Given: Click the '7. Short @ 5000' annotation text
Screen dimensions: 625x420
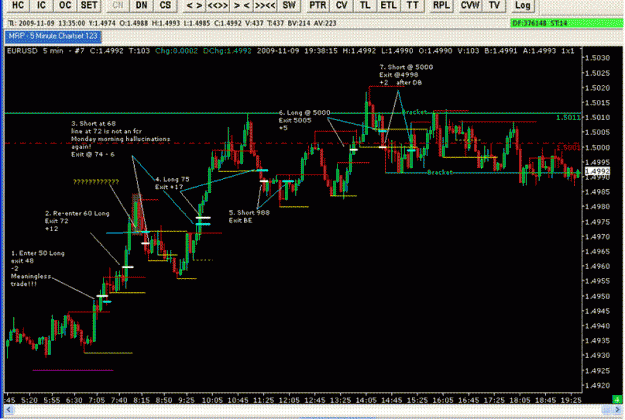Looking at the screenshot, I should click(406, 67).
